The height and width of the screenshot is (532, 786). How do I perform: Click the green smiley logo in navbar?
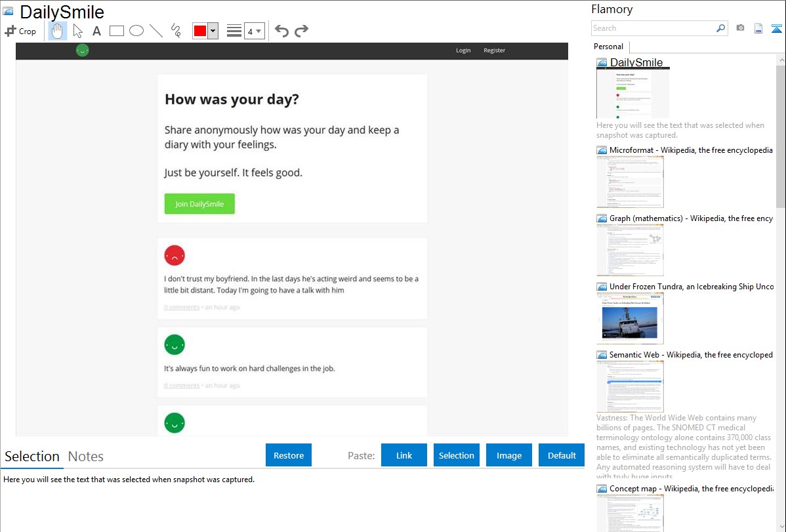tap(82, 50)
